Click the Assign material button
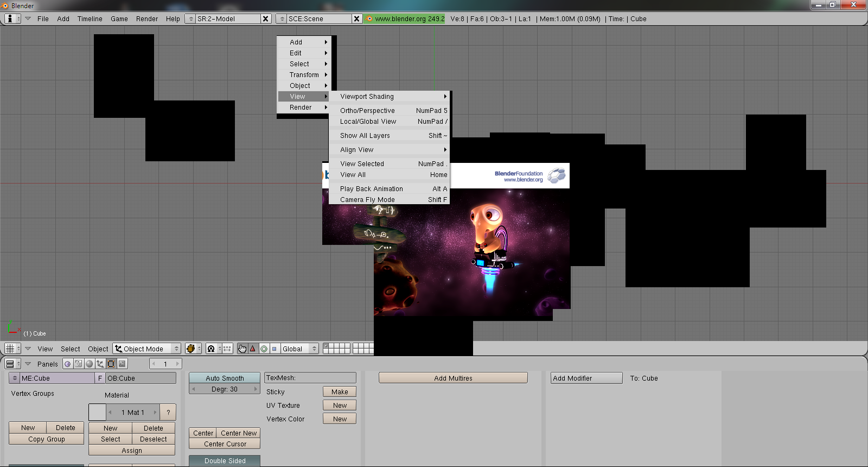Screen dimensions: 868x467 [x=132, y=450]
